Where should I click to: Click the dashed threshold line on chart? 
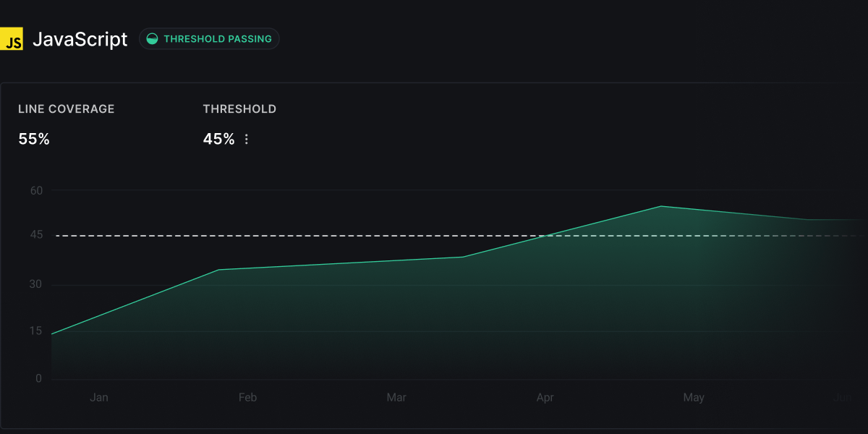(x=289, y=236)
